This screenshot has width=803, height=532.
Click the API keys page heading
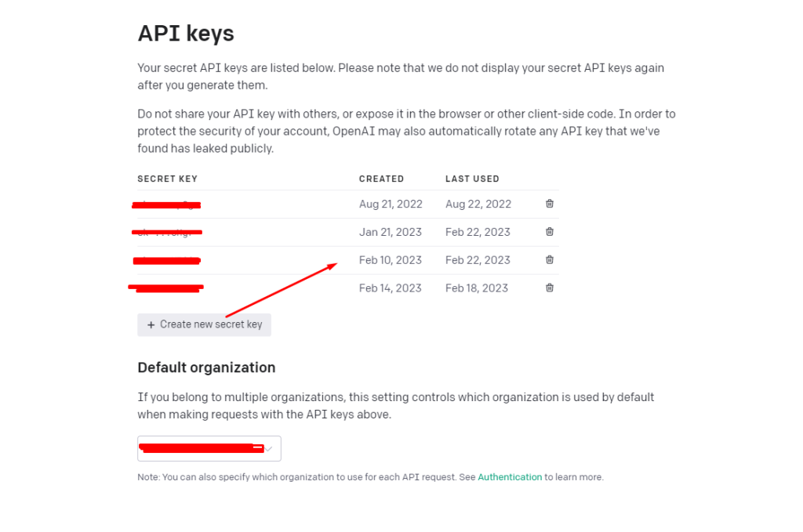pos(186,33)
